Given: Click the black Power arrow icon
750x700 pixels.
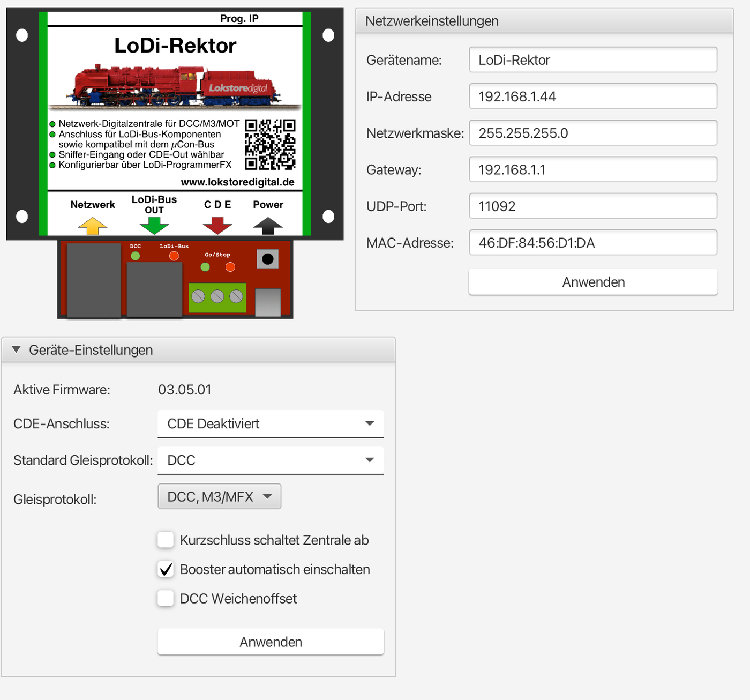Looking at the screenshot, I should (x=268, y=226).
